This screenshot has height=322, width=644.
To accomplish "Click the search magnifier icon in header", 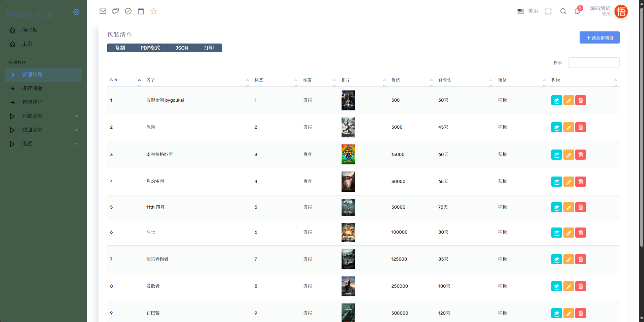I will pyautogui.click(x=563, y=11).
